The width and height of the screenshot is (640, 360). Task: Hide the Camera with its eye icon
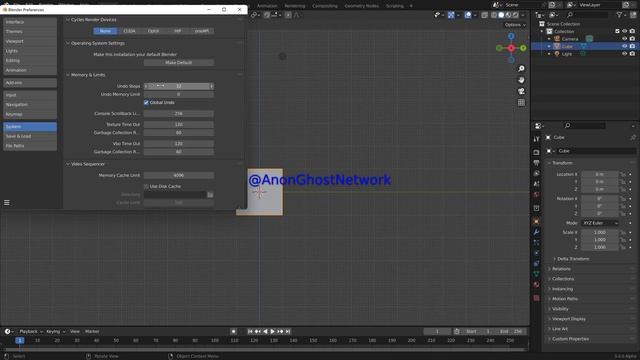pos(624,39)
